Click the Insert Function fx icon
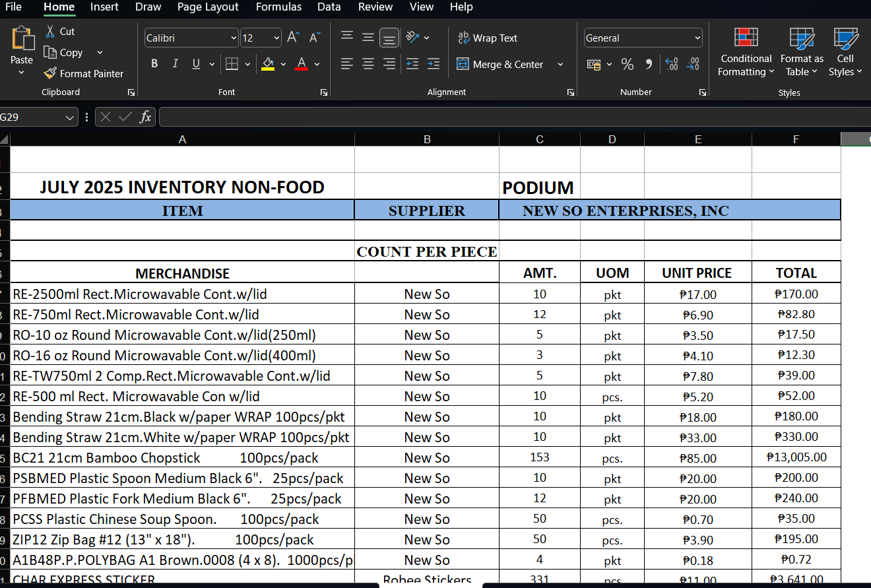Viewport: 871px width, 588px height. (145, 117)
